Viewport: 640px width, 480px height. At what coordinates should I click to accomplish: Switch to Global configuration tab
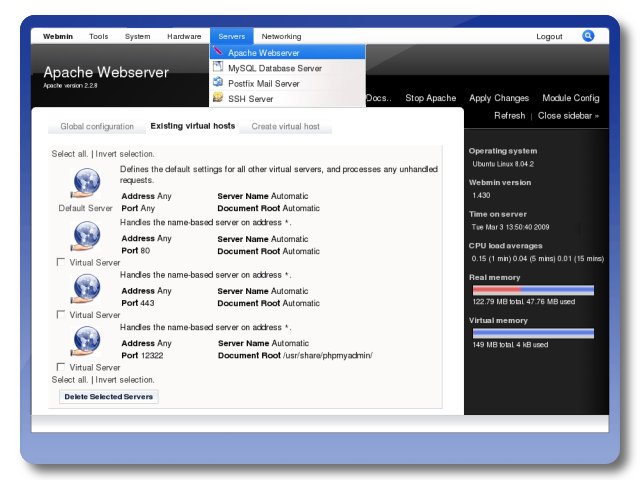(x=97, y=127)
